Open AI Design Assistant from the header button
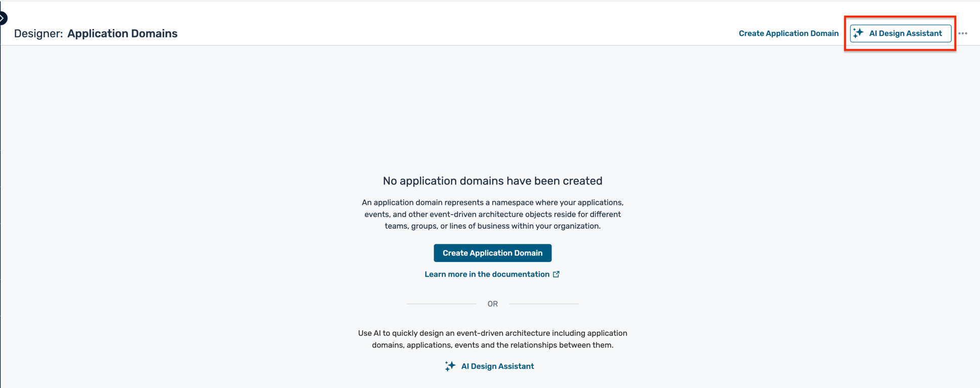Image resolution: width=980 pixels, height=388 pixels. tap(900, 33)
